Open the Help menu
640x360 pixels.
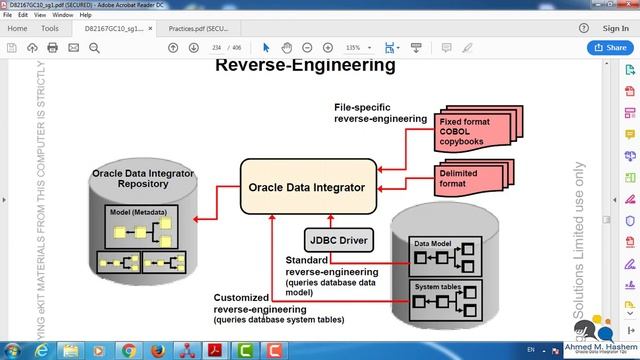tap(85, 15)
